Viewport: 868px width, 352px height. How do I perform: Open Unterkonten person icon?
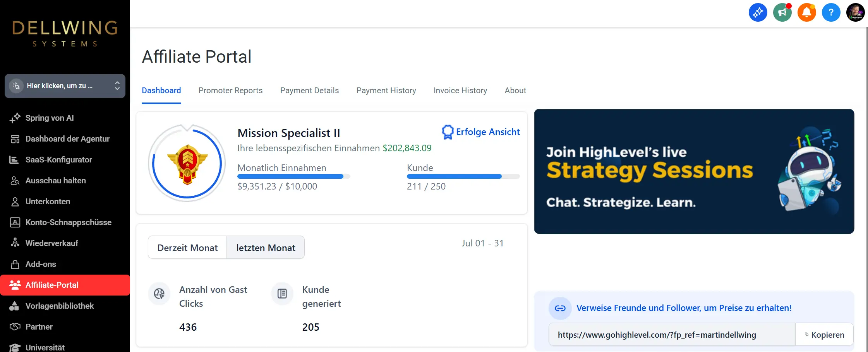point(15,202)
